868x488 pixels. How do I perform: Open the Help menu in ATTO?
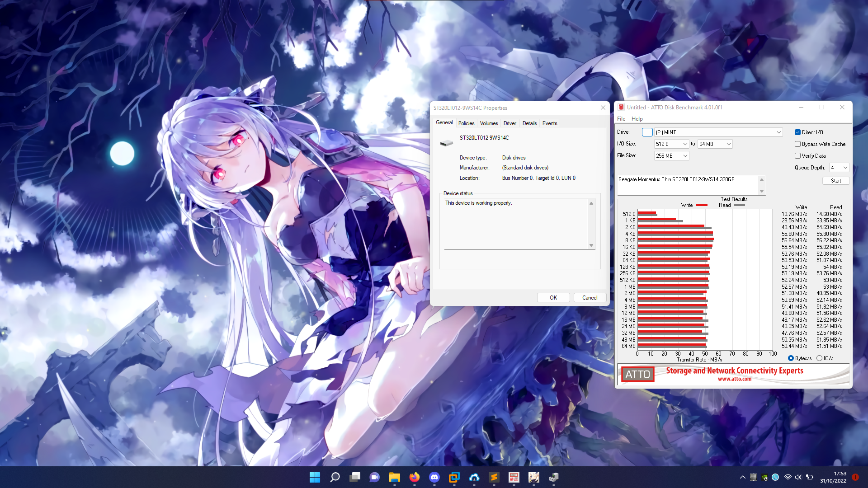[x=637, y=119]
